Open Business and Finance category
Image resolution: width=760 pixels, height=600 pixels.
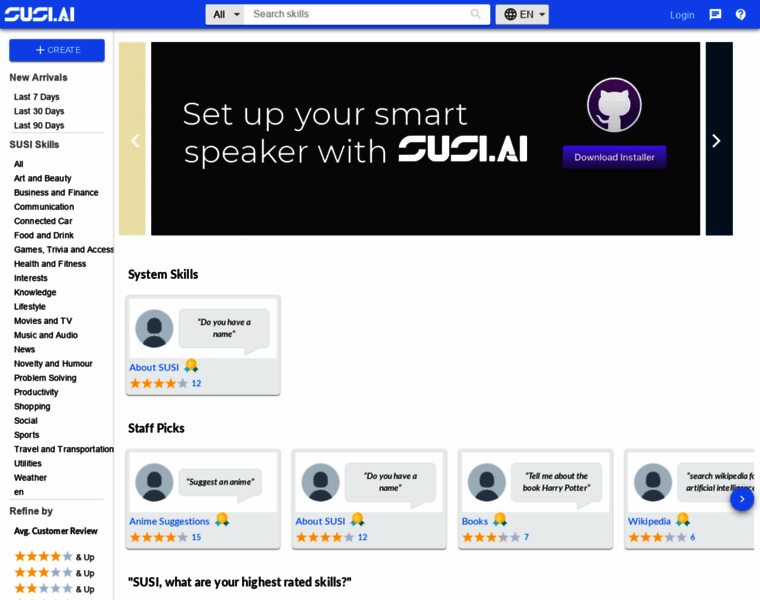(x=56, y=192)
